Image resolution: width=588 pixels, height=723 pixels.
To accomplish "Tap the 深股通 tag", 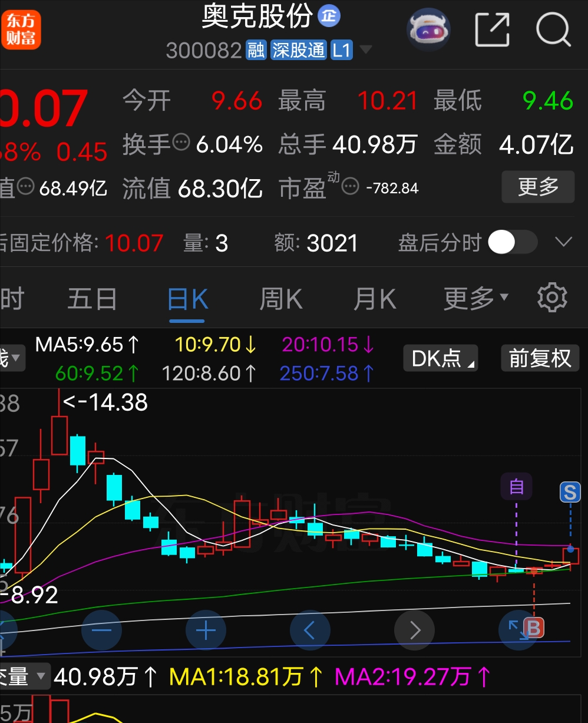I will point(299,50).
